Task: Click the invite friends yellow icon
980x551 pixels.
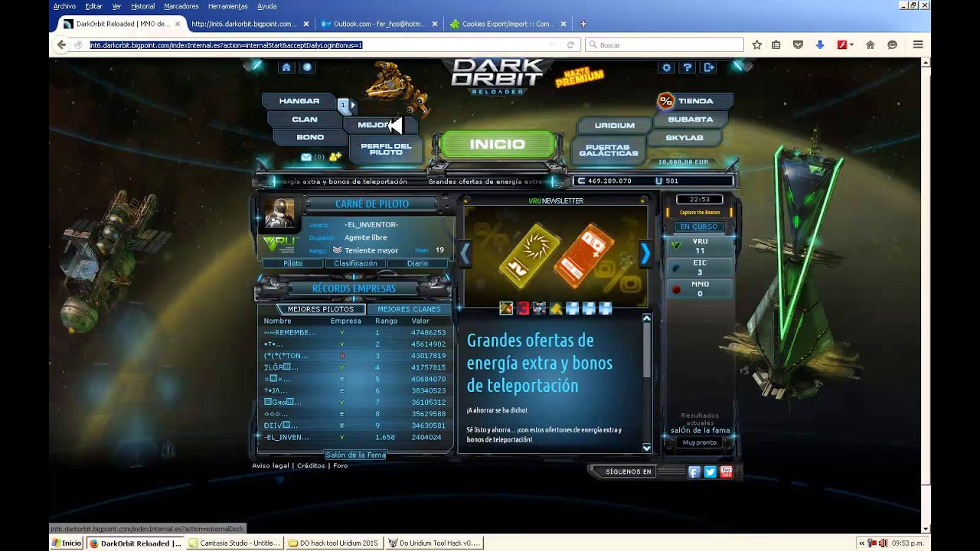Action: [335, 157]
